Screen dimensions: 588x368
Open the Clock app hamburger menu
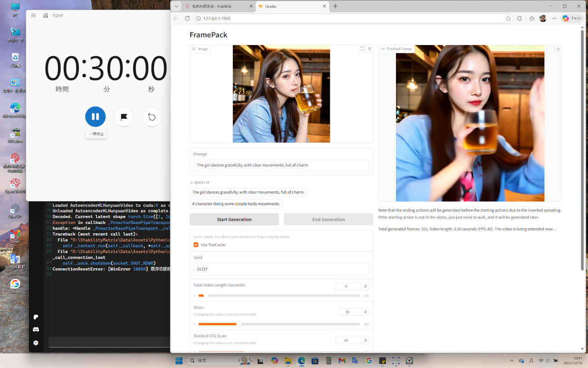coord(34,15)
